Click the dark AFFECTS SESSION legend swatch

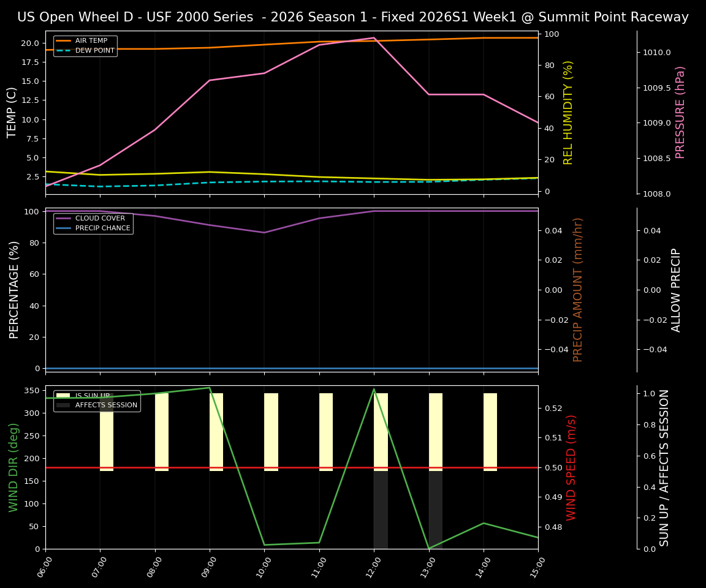coord(62,405)
